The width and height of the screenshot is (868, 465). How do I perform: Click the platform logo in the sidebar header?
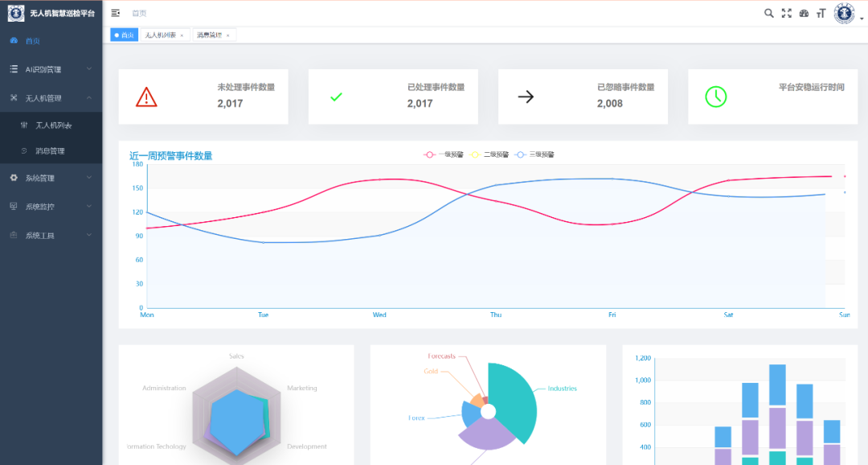point(16,13)
